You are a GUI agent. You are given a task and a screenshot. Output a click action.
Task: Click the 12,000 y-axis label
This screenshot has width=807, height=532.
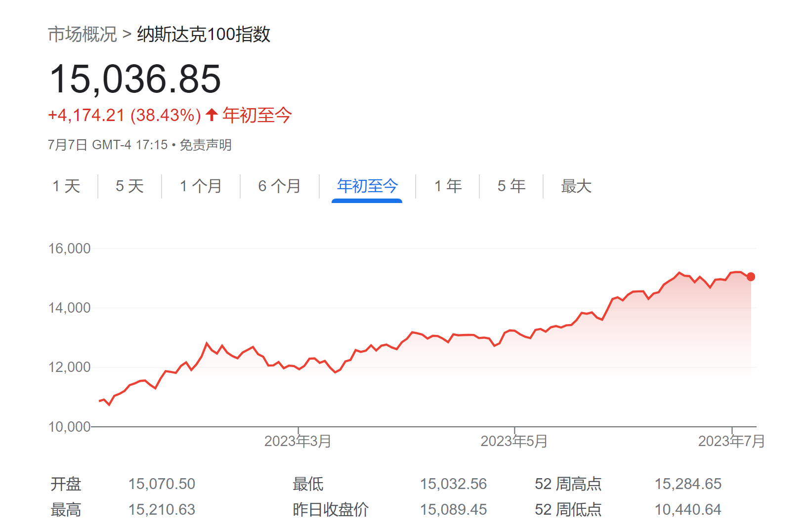coord(69,367)
